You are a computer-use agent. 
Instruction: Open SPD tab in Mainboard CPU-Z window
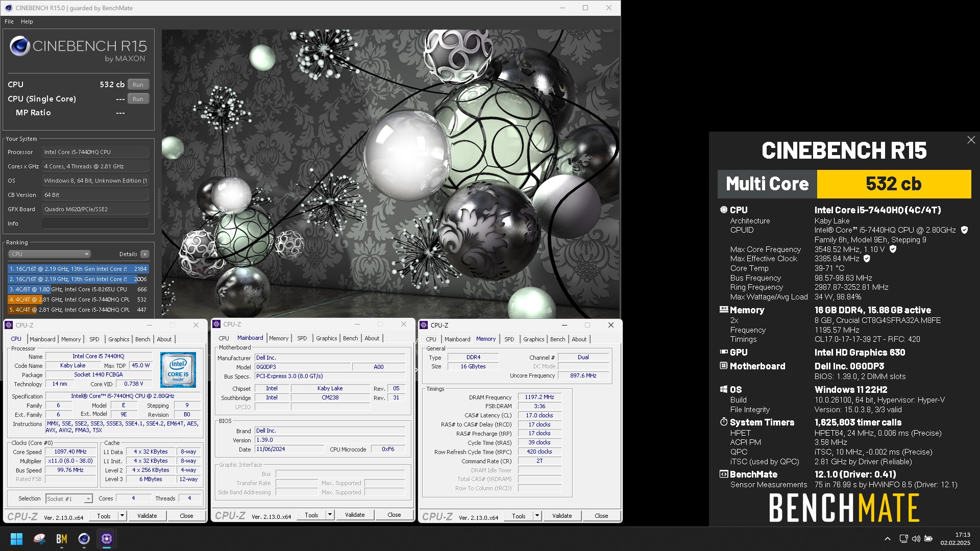[x=302, y=338]
